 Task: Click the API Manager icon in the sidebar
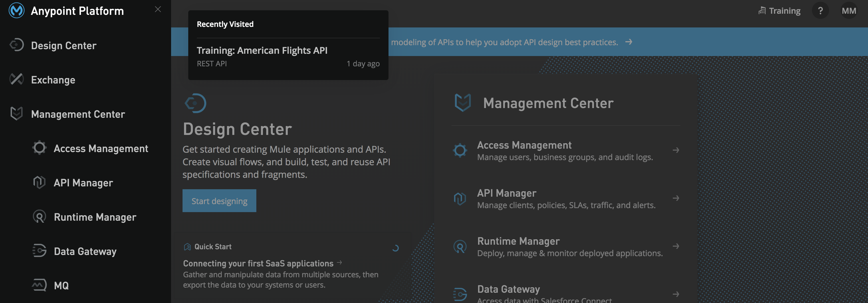click(39, 182)
